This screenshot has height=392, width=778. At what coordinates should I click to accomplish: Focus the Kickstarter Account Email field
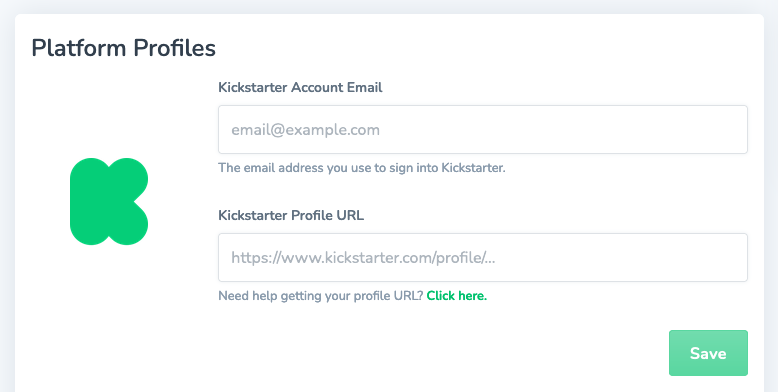tap(483, 130)
